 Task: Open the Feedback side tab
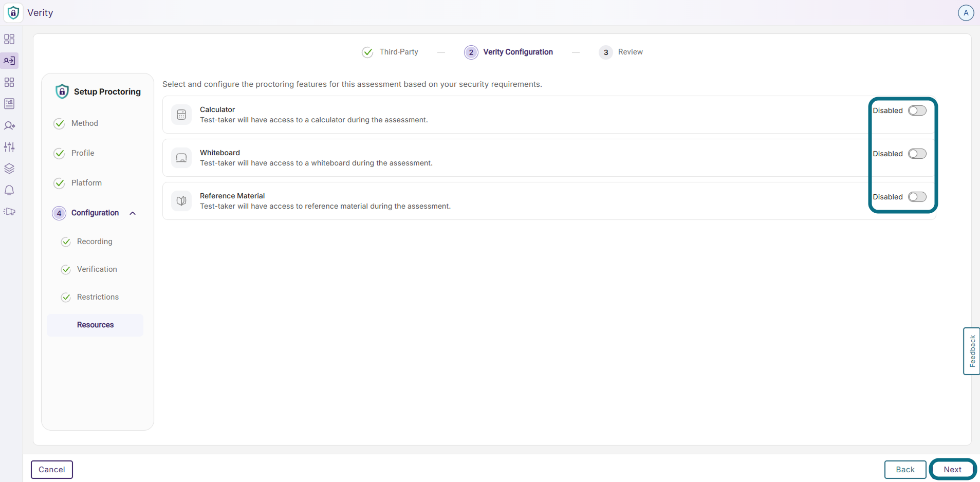[x=972, y=351]
